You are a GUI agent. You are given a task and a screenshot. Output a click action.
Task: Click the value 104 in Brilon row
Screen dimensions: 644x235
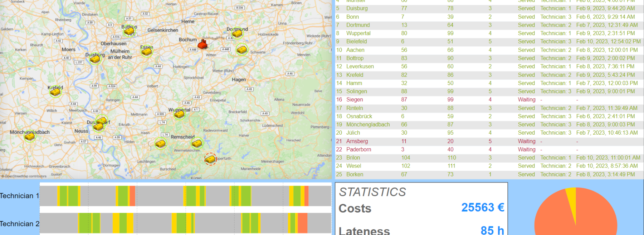point(406,158)
